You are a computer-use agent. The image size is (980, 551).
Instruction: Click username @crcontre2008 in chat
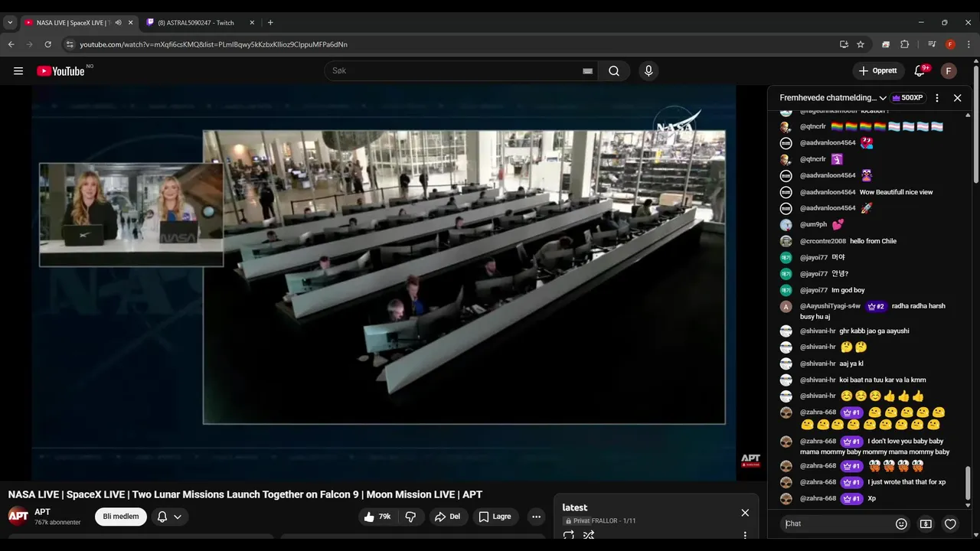pos(823,241)
